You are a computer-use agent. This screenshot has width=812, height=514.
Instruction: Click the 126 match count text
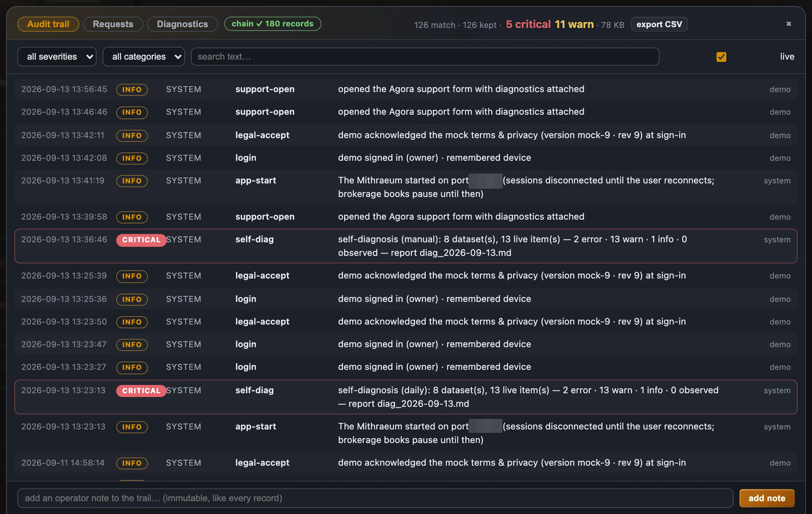pyautogui.click(x=435, y=25)
